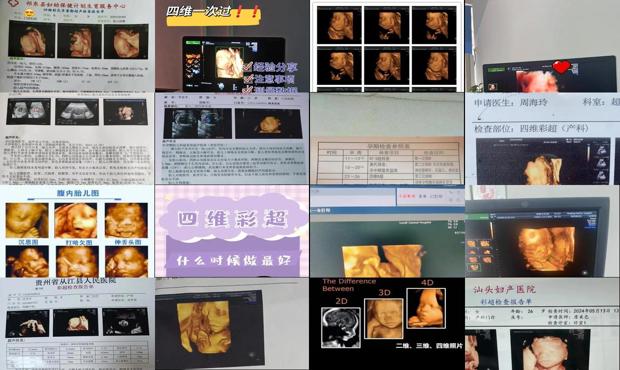Viewport: 620px width, 370px height.
Task: Select the 4D baby image in the comparison
Action: [426, 308]
